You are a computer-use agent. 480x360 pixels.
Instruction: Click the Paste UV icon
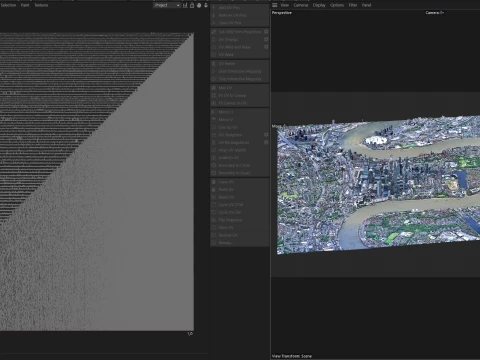pyautogui.click(x=214, y=189)
